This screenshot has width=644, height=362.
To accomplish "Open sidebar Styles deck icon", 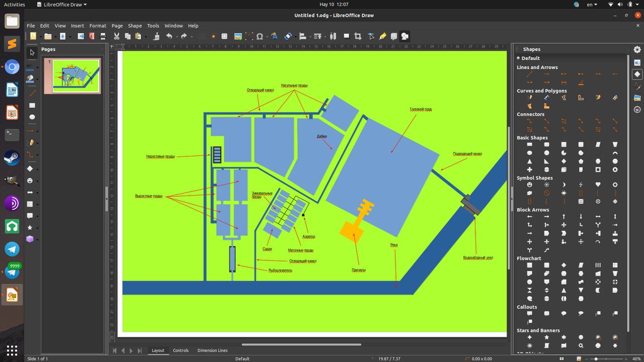I will pos(637,86).
